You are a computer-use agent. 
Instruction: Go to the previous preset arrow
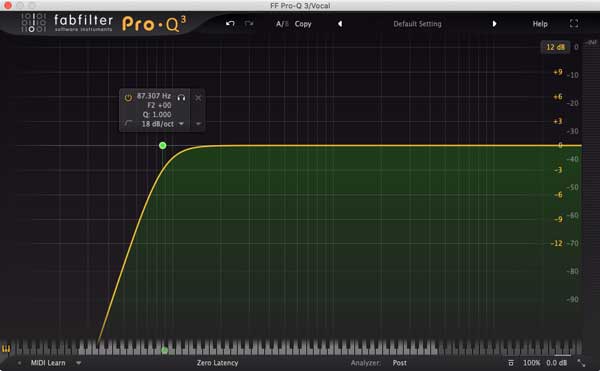click(x=340, y=24)
